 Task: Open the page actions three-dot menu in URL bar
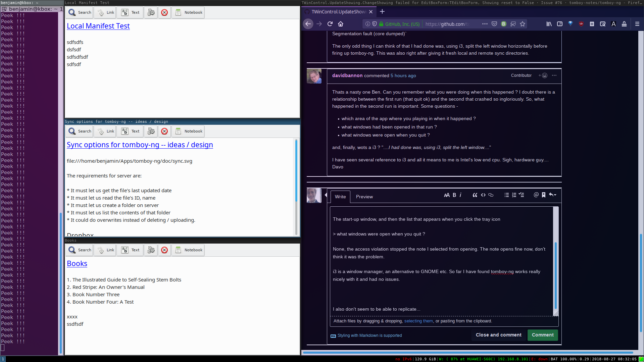[x=485, y=24]
